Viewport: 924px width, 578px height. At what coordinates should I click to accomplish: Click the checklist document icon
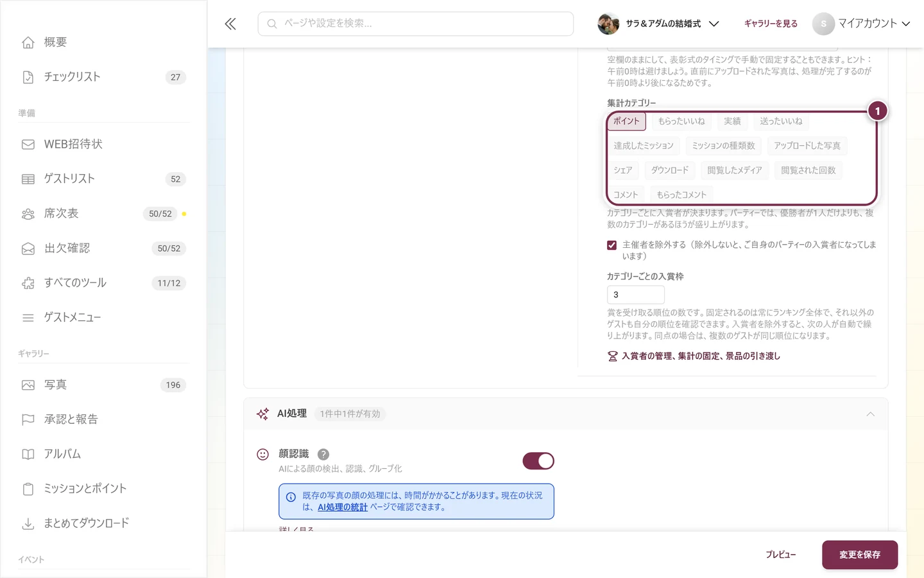coord(28,77)
